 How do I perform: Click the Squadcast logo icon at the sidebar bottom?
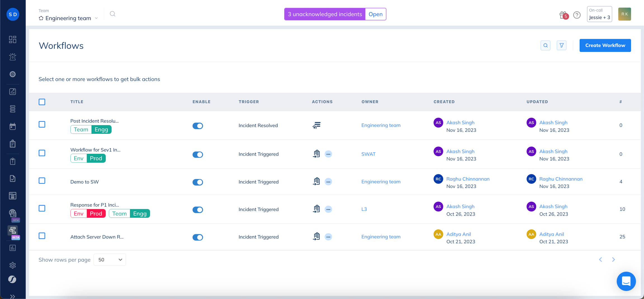[x=12, y=279]
